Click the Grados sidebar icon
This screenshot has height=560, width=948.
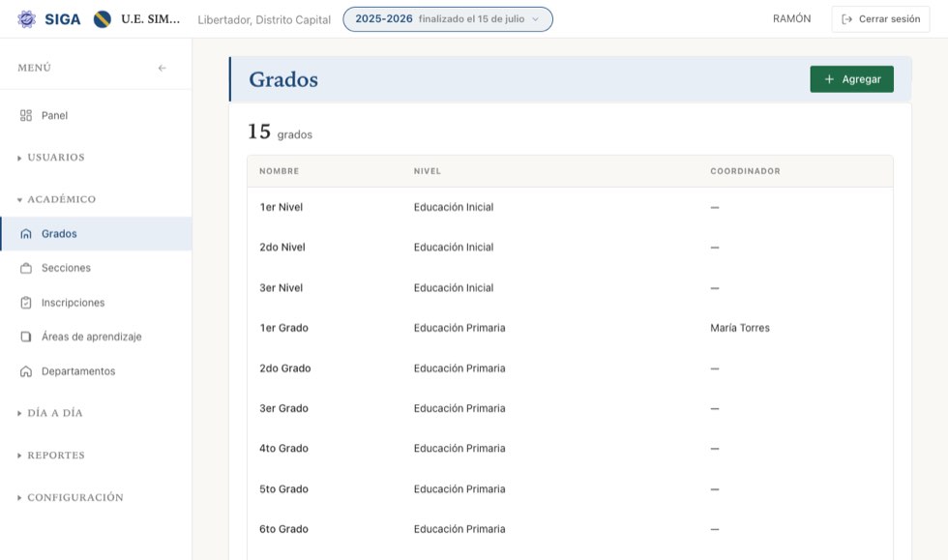click(26, 234)
